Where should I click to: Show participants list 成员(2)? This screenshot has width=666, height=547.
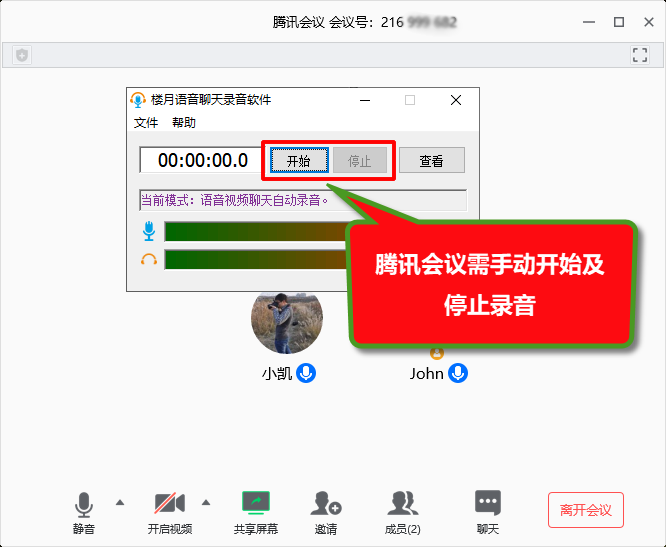pos(403,503)
